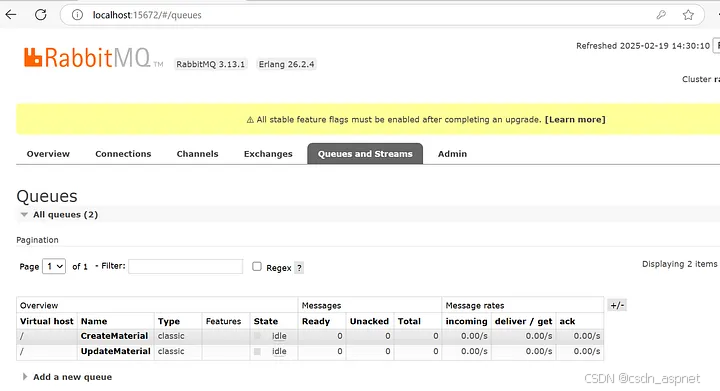
Task: Click the password key icon in address bar
Action: click(661, 15)
